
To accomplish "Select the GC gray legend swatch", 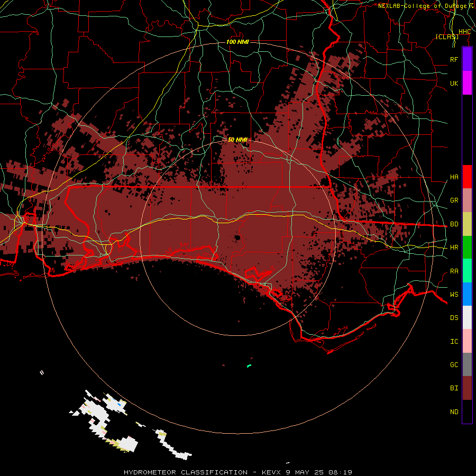I will pos(467,364).
